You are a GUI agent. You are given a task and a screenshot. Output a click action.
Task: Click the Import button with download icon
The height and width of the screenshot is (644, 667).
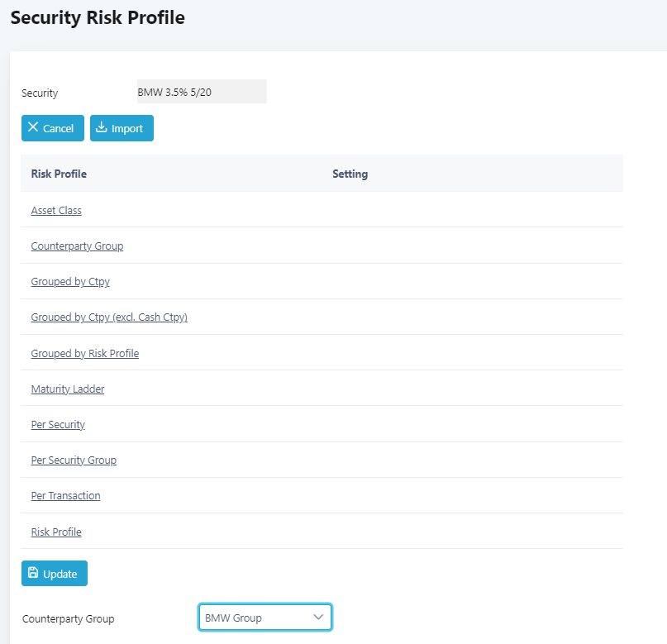point(121,128)
